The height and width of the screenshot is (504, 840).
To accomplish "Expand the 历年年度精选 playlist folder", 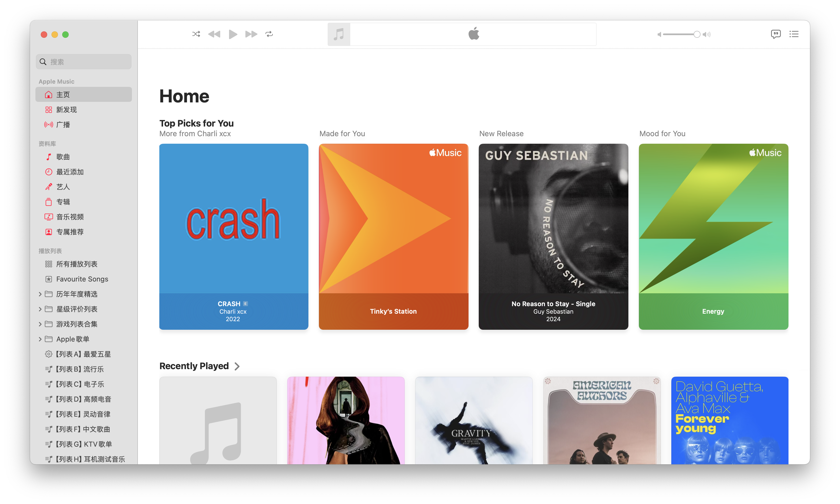I will tap(40, 294).
